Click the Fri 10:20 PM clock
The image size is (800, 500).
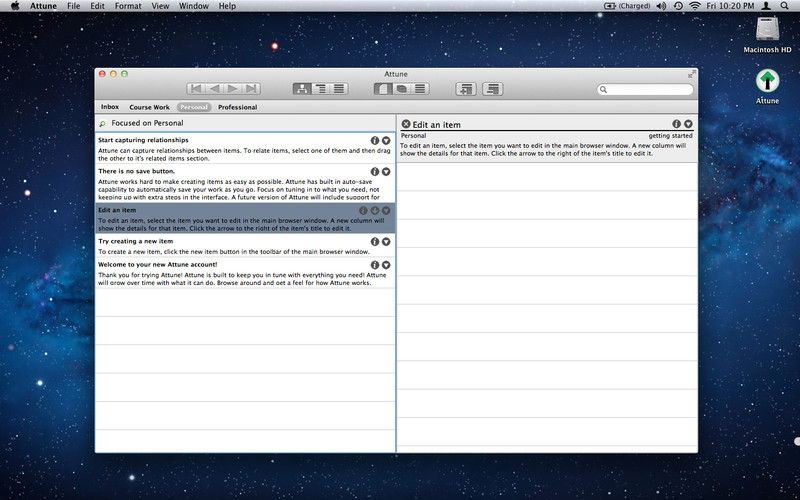(x=730, y=6)
